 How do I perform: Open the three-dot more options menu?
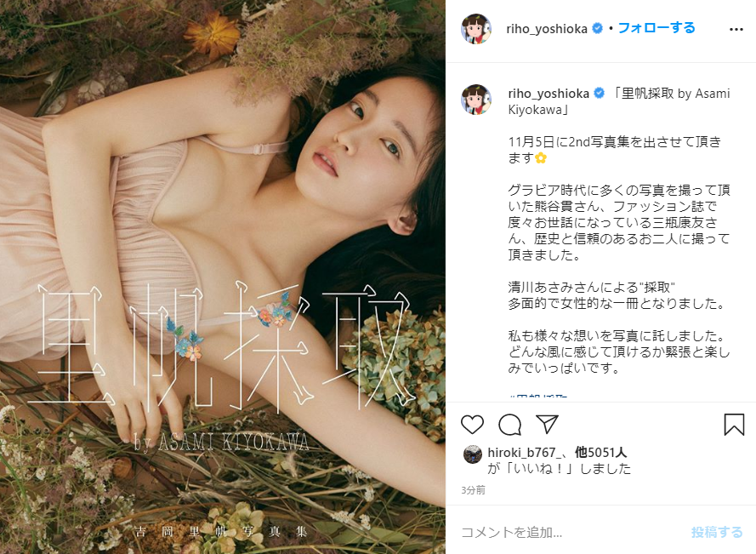[736, 30]
